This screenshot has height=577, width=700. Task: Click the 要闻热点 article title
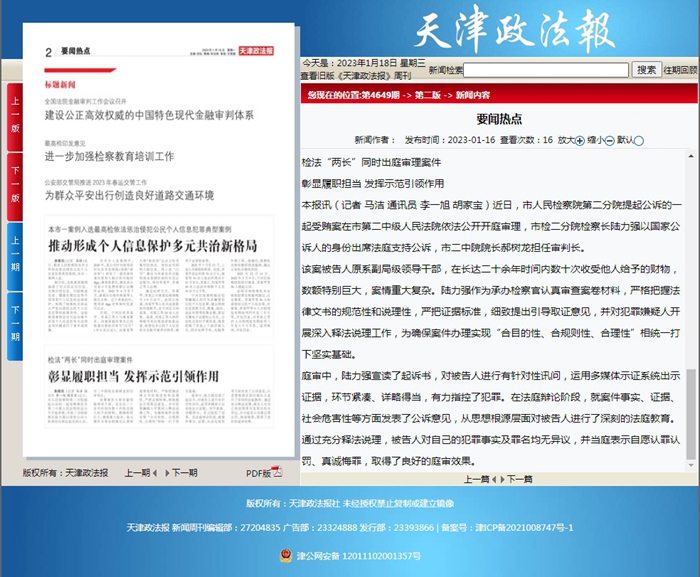coord(499,119)
